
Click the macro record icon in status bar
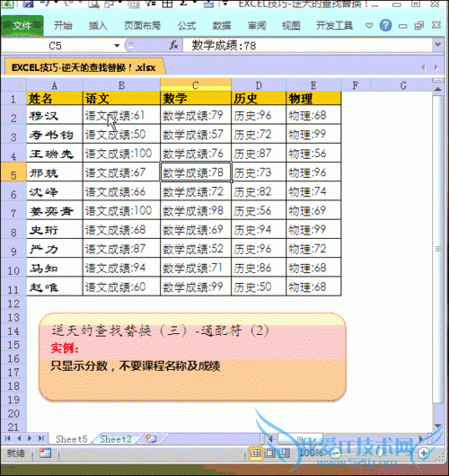point(45,453)
